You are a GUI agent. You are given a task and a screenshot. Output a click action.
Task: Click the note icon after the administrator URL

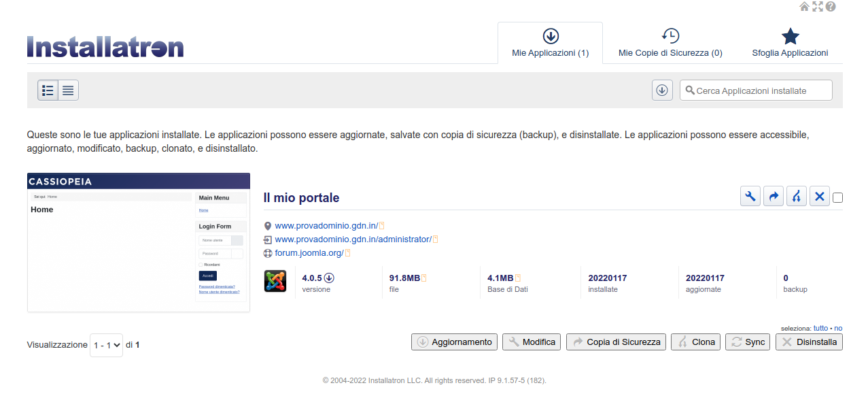(436, 240)
